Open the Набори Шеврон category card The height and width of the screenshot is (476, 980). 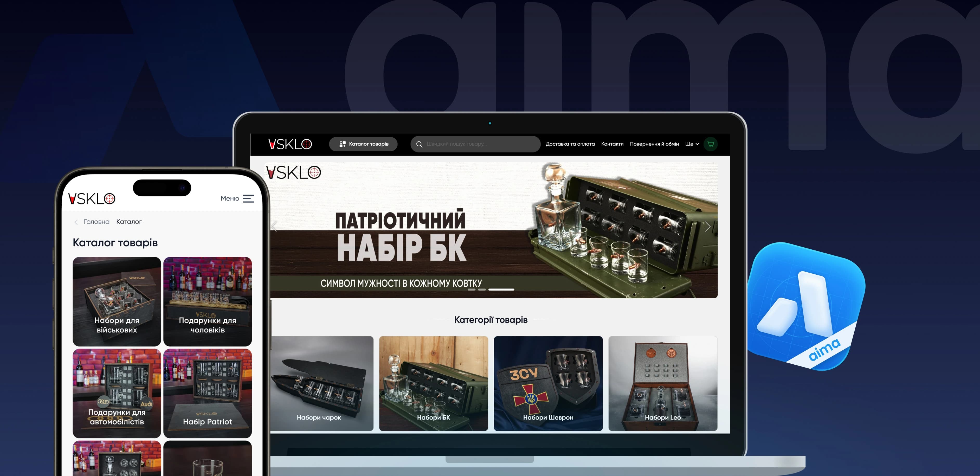click(x=548, y=384)
